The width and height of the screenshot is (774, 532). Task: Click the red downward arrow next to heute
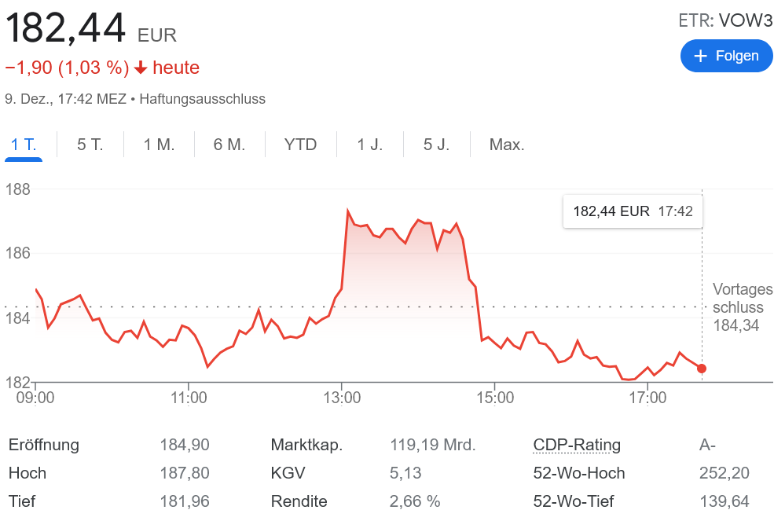pyautogui.click(x=141, y=68)
